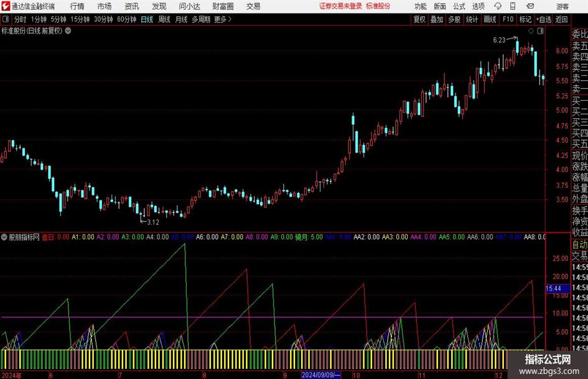Switch to the 月线 monthly tab
Screen dimensions: 588x379
(181, 19)
